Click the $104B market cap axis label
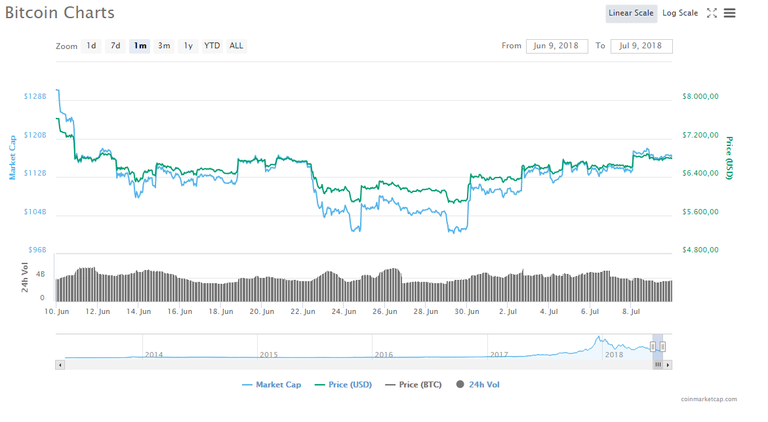Image resolution: width=768 pixels, height=422 pixels. (x=35, y=212)
